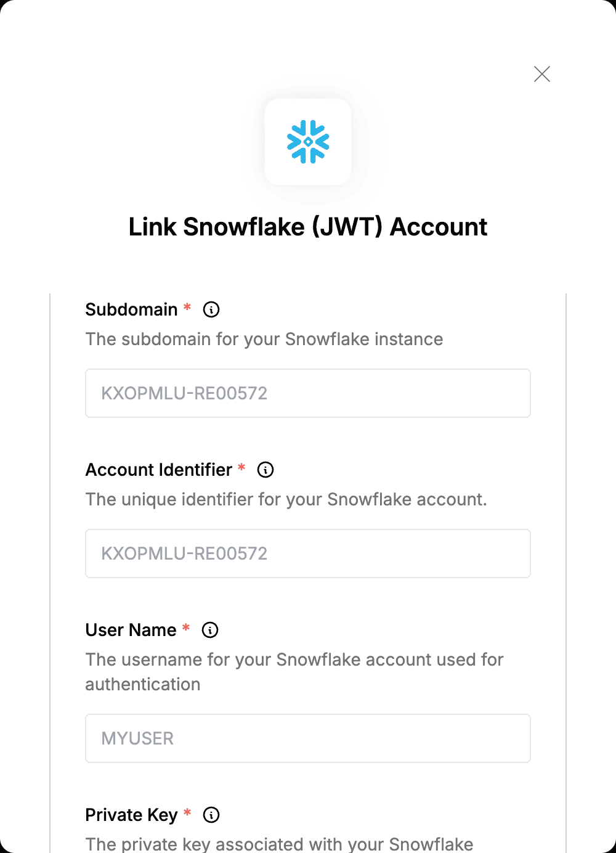616x853 pixels.
Task: Show info tooltip for Subdomain
Action: point(211,309)
